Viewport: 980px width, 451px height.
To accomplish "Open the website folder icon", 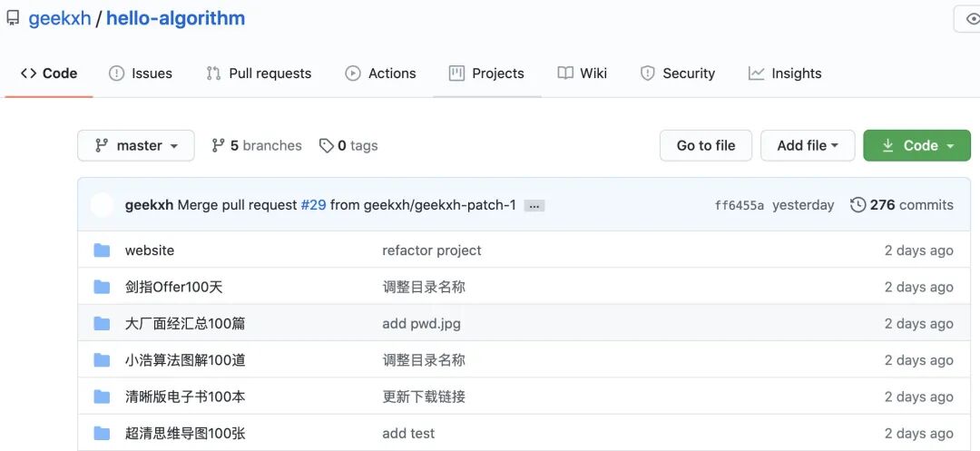I will [x=102, y=250].
